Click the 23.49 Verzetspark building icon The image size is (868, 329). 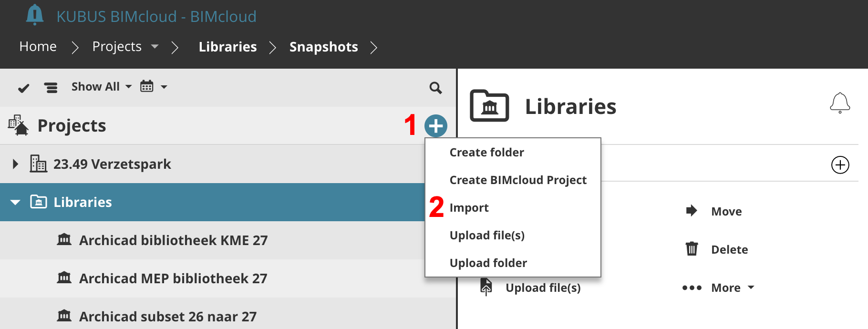(x=38, y=164)
